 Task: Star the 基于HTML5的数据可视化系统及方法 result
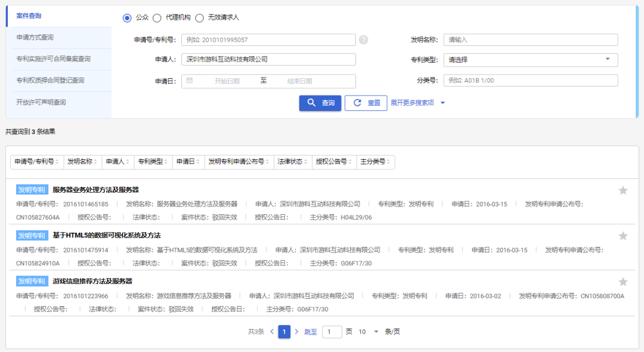(x=623, y=236)
